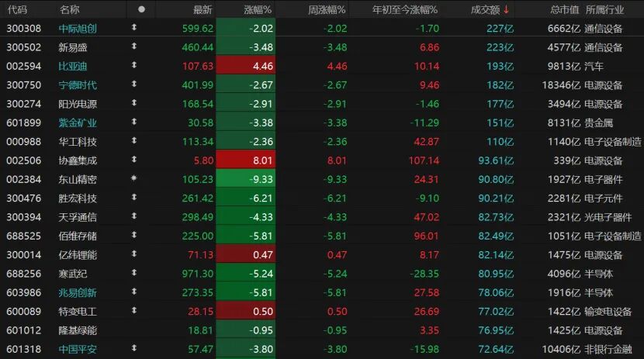Open the stock name 宁德时代

(x=78, y=85)
